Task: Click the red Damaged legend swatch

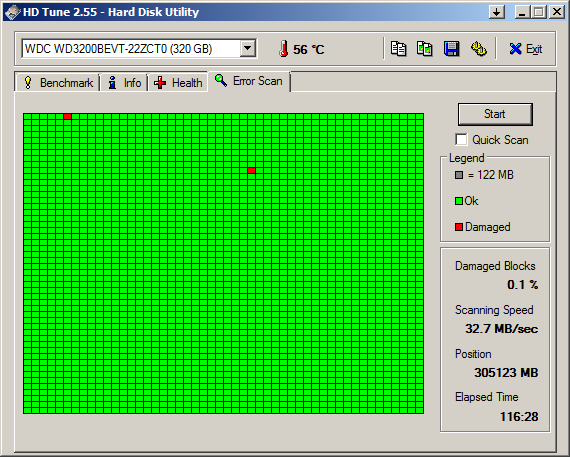Action: click(459, 227)
